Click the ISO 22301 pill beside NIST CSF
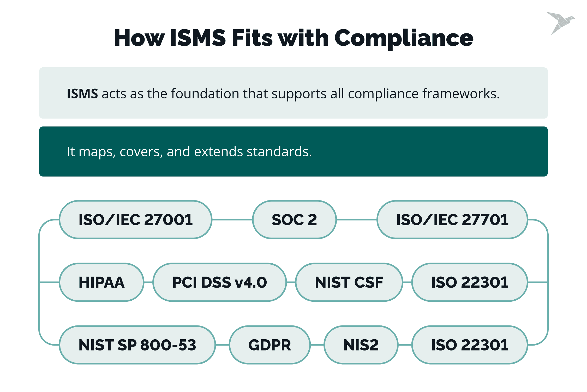587x392 pixels. (470, 282)
